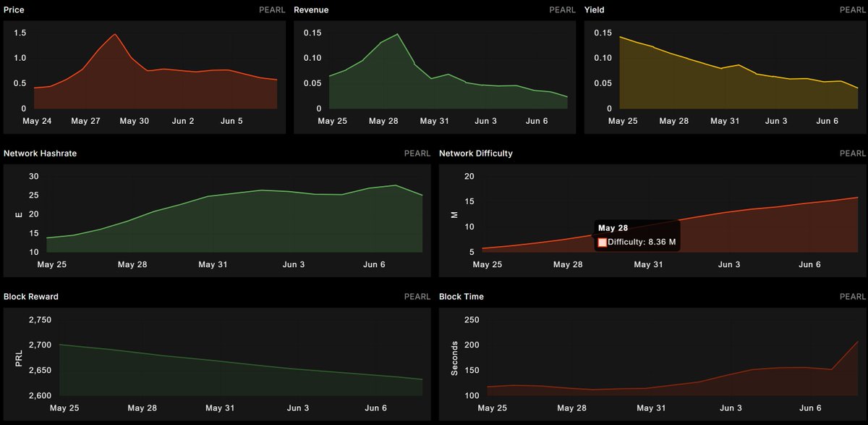Screen dimensions: 868x425
Task: Click the 'May 24' label on the Price axis
Action: 38,121
